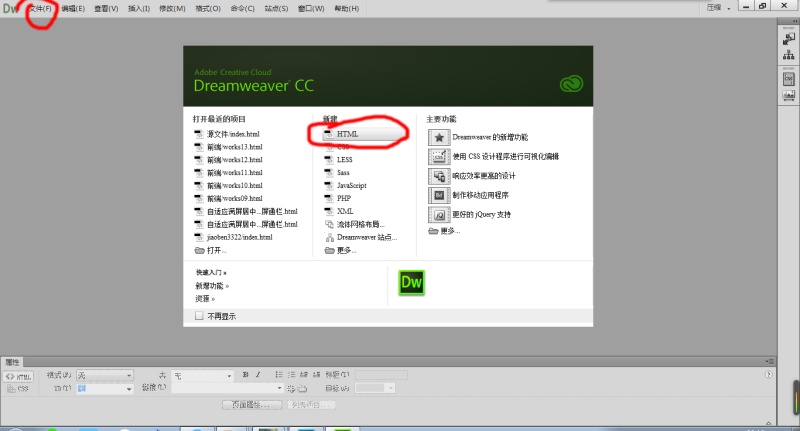Viewport: 800px width, 431px height.
Task: Click the star icon for Dreamweaver 的新增功能
Action: (439, 137)
